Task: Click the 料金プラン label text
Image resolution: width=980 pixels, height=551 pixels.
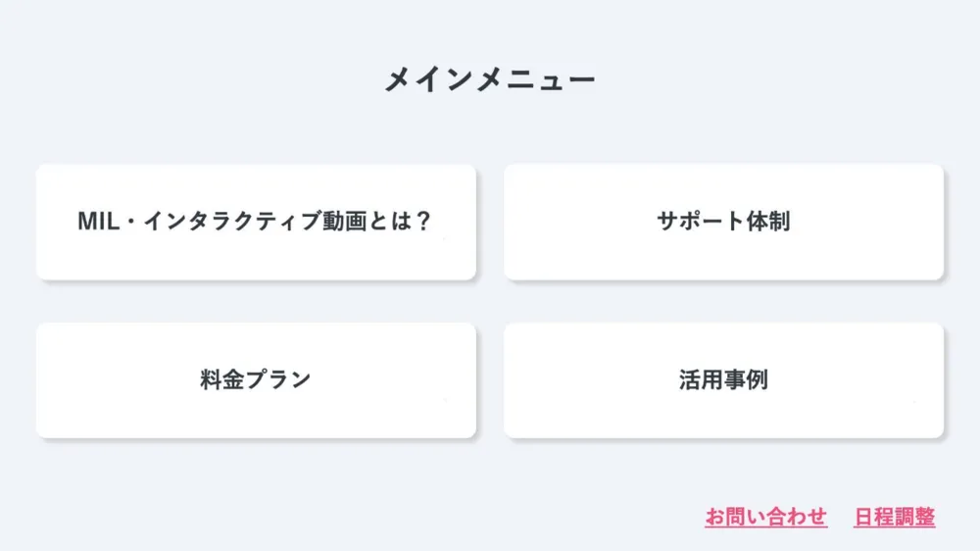Action: pyautogui.click(x=256, y=380)
